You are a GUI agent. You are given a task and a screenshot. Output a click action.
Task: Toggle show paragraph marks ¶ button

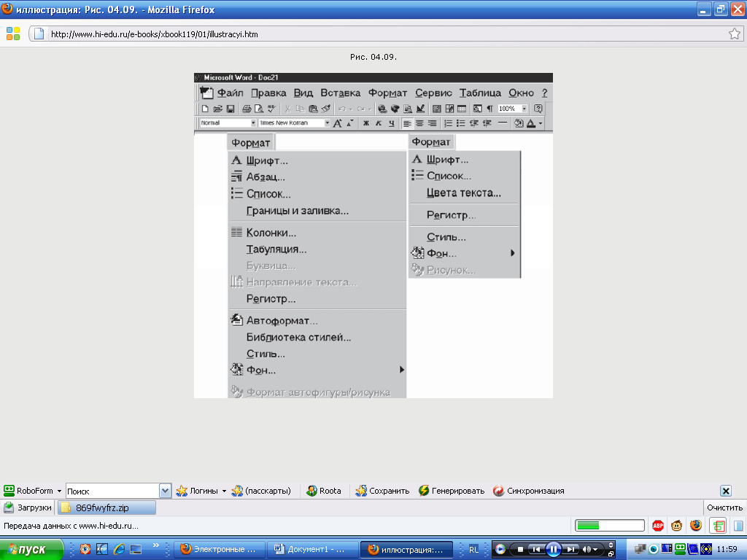pos(489,109)
